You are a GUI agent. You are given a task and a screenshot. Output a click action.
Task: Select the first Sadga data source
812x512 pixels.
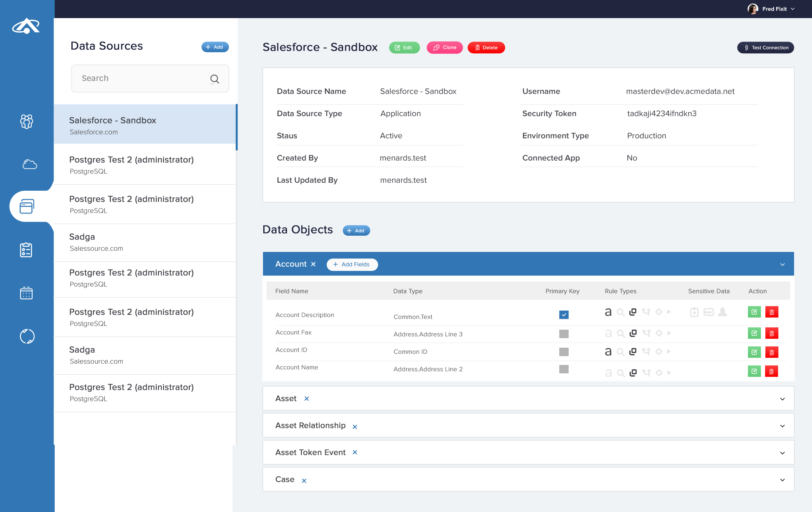point(145,242)
